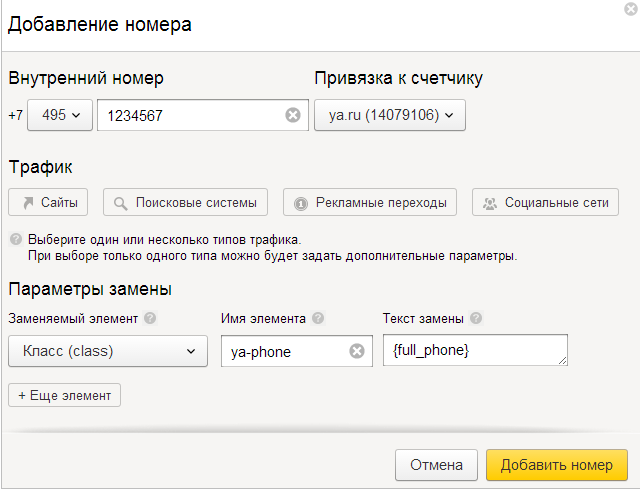This screenshot has width=640, height=490.
Task: Click the Добавить номер button
Action: click(x=556, y=464)
